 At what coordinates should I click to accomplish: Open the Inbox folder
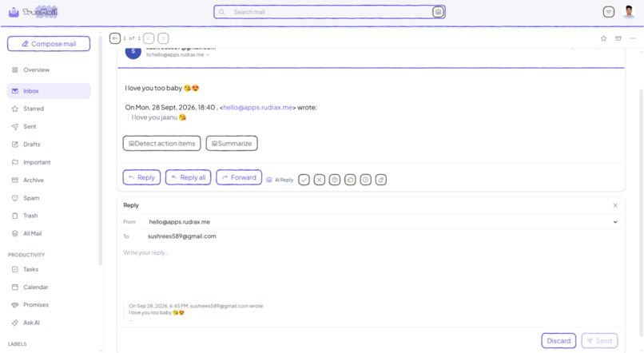[49, 91]
